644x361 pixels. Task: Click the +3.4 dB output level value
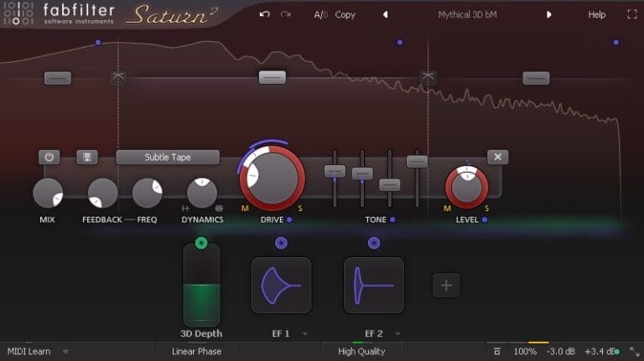click(x=600, y=352)
